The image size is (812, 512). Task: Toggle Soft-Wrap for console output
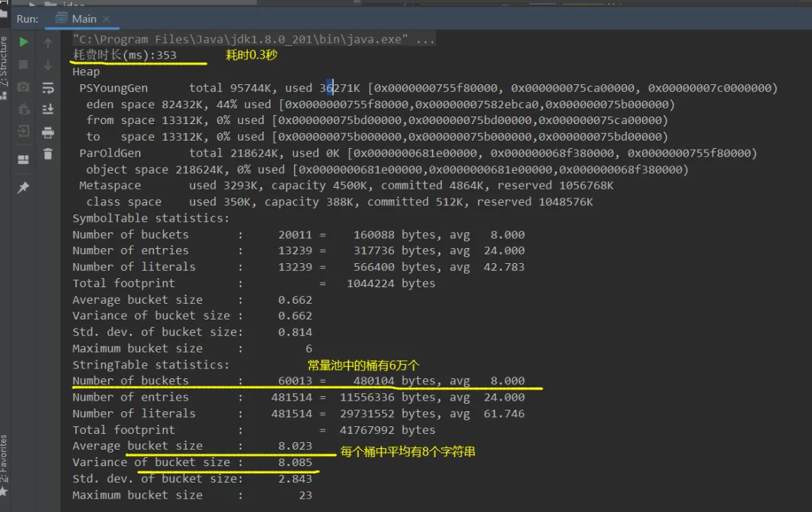(x=47, y=87)
